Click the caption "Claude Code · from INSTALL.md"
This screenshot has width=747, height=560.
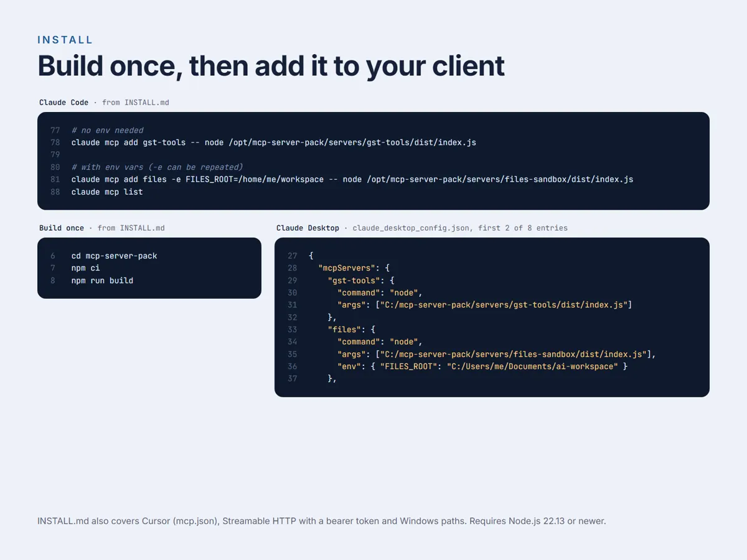click(104, 103)
